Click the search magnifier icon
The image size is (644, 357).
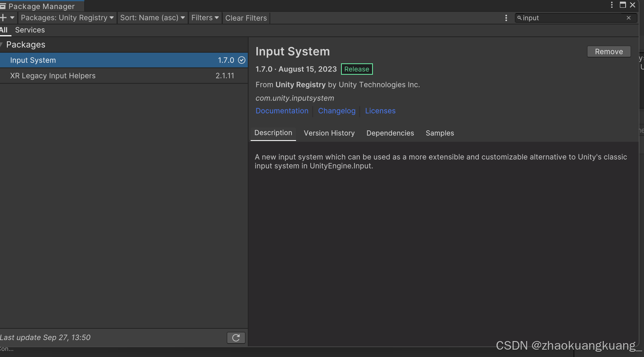[x=519, y=18]
